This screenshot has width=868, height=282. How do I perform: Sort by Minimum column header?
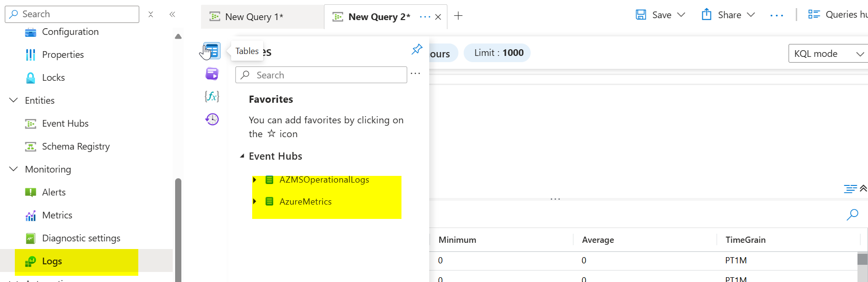(457, 240)
